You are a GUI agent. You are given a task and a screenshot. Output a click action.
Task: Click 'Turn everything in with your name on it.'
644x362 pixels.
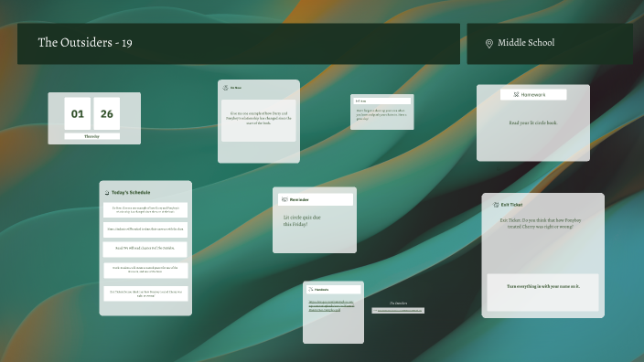[543, 286]
